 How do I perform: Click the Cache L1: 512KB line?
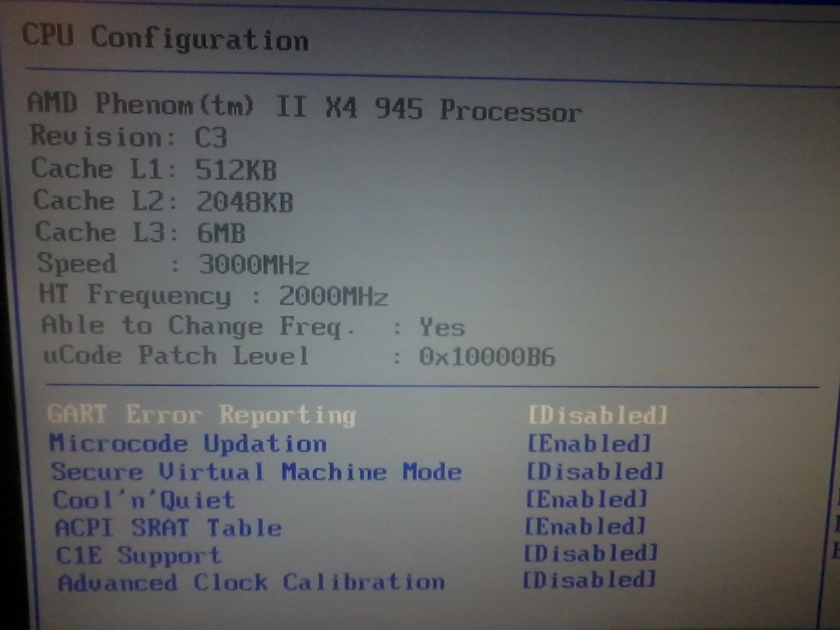click(154, 169)
